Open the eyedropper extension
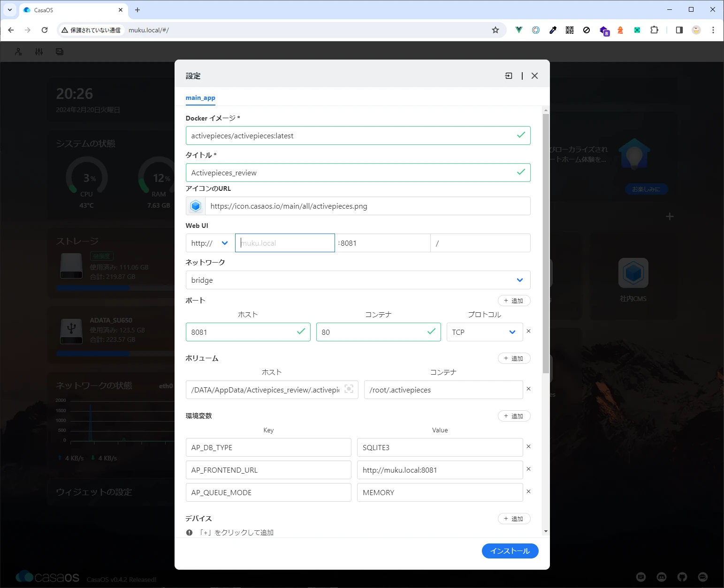 pyautogui.click(x=553, y=30)
